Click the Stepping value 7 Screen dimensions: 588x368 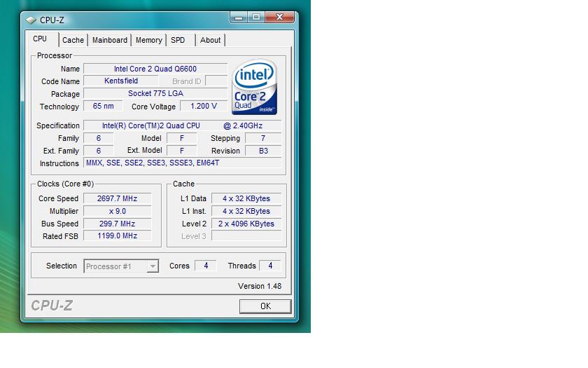click(x=263, y=138)
